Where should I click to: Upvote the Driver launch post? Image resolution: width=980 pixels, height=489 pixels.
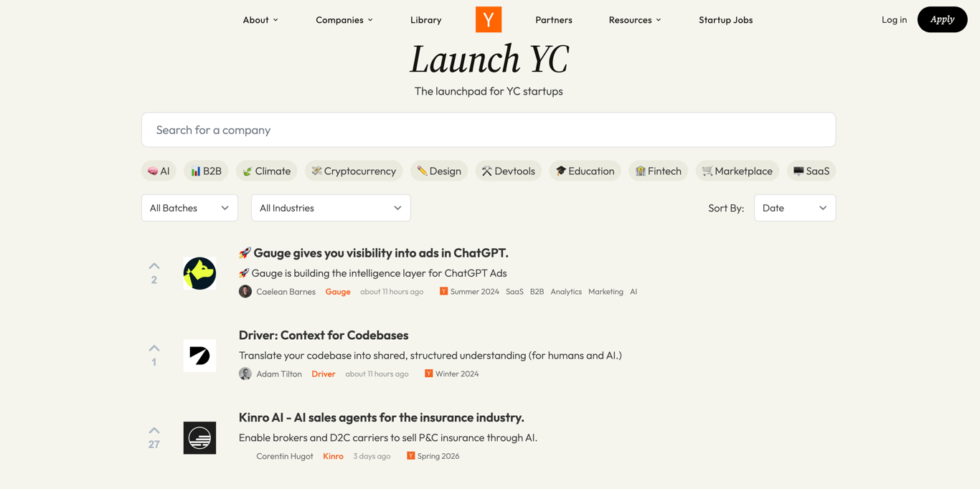[x=154, y=348]
